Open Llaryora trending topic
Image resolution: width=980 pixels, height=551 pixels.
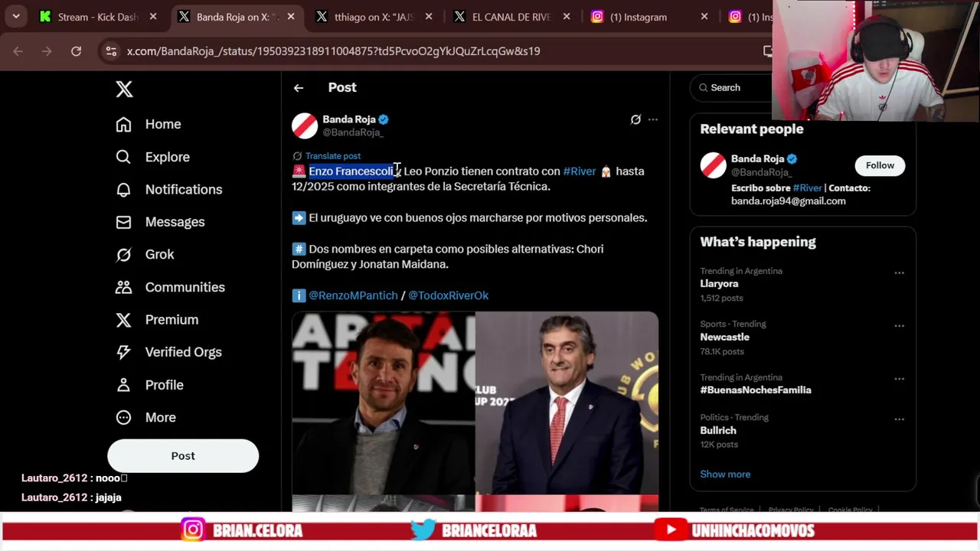click(719, 284)
